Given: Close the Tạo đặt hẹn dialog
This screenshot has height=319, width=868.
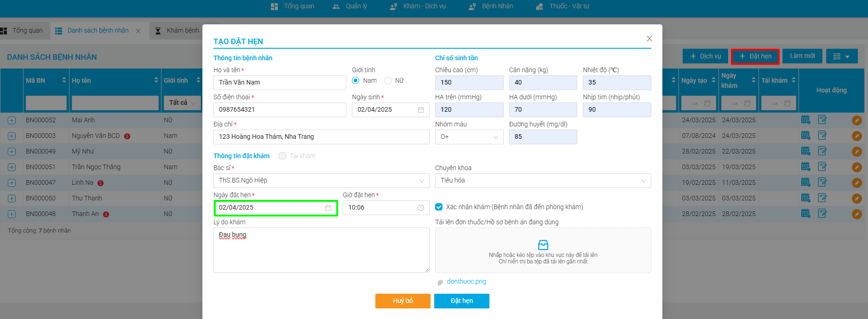Looking at the screenshot, I should click(649, 39).
